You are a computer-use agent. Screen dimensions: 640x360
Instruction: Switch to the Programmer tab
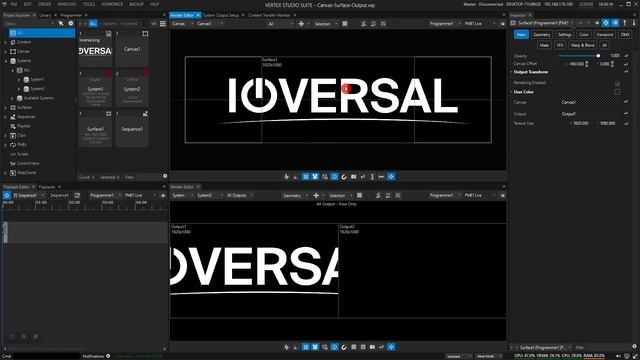[71, 15]
